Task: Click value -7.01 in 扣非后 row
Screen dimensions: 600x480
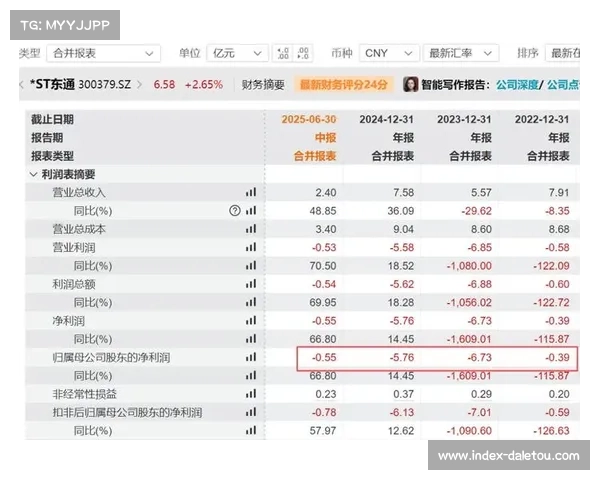Action: pos(479,412)
